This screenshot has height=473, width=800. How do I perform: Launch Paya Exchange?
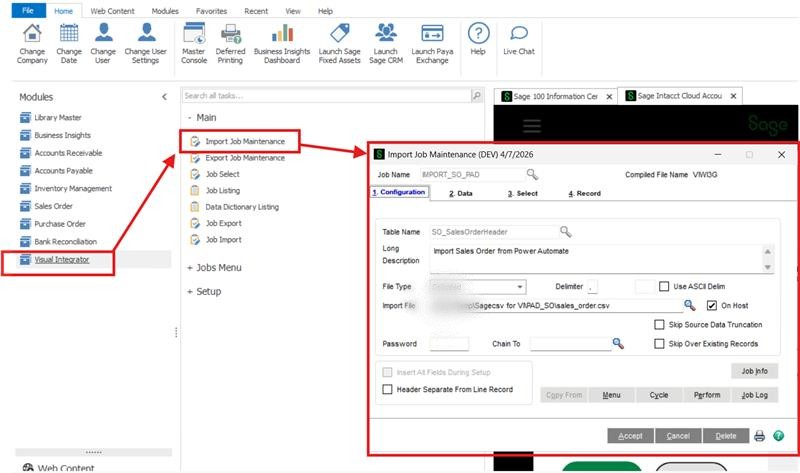[x=432, y=43]
